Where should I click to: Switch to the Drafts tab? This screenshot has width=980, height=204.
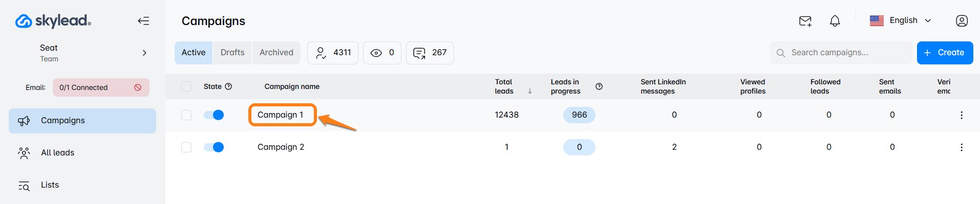[x=232, y=53]
